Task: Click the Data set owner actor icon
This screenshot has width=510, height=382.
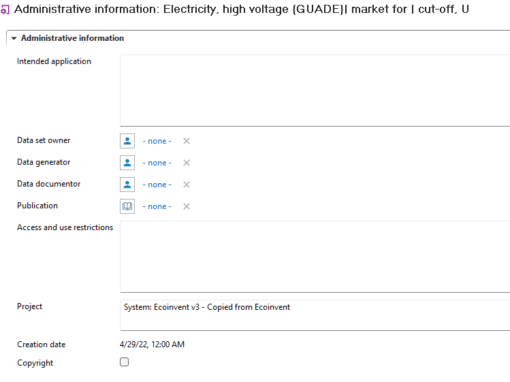Action: tap(127, 141)
